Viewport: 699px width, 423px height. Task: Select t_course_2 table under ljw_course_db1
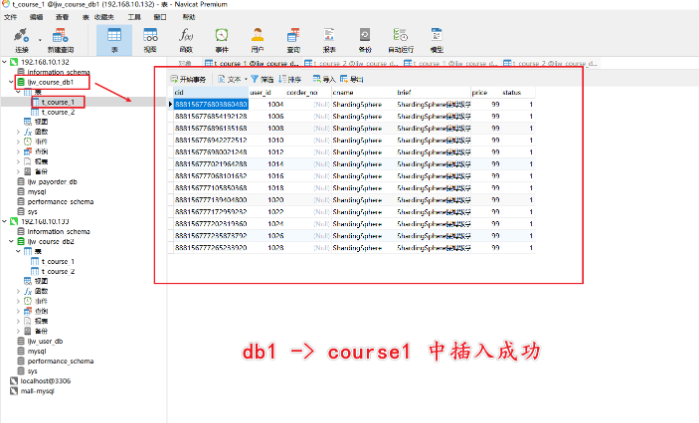(x=58, y=112)
